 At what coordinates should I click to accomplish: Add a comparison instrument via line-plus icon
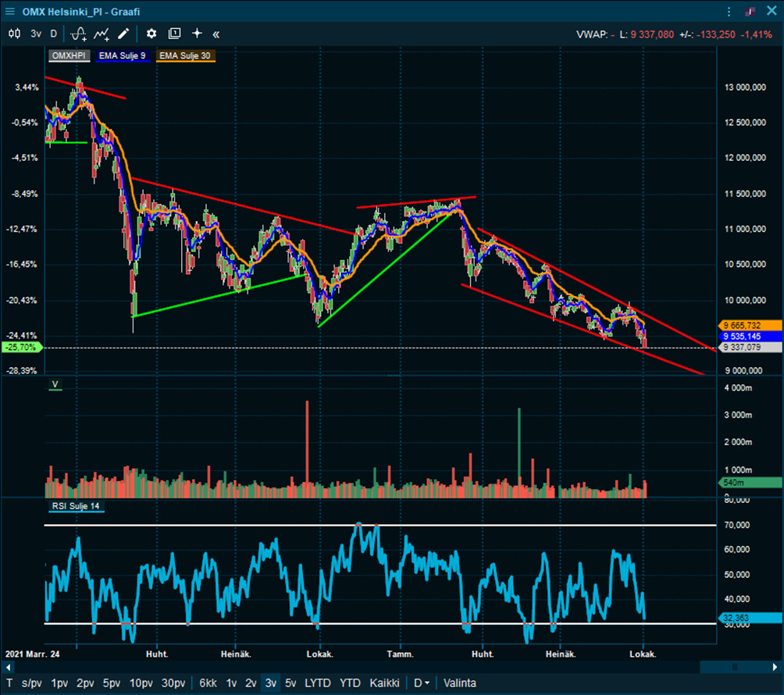pos(102,34)
